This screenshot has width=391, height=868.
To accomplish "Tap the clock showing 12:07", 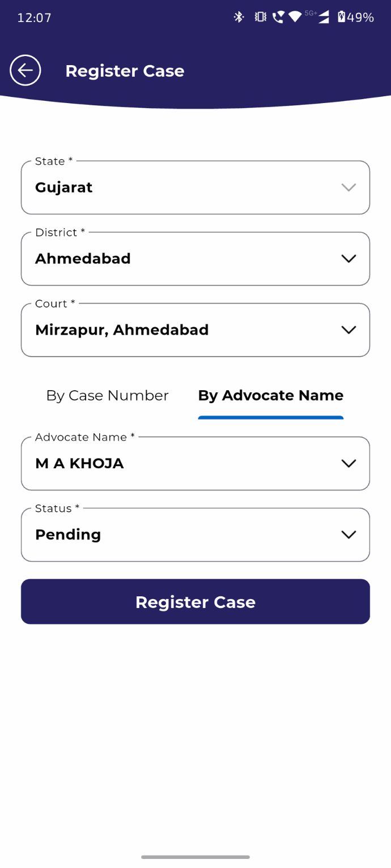I will tap(34, 18).
